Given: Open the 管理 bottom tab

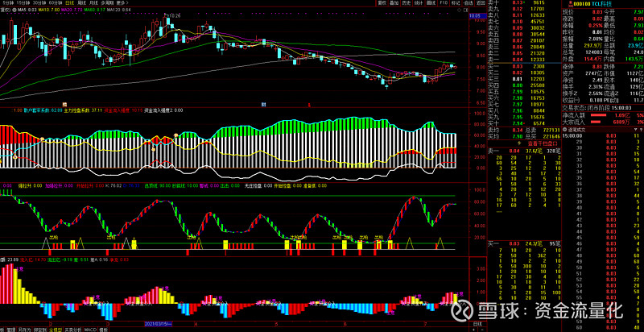Looking at the screenshot, I should [x=11, y=329].
